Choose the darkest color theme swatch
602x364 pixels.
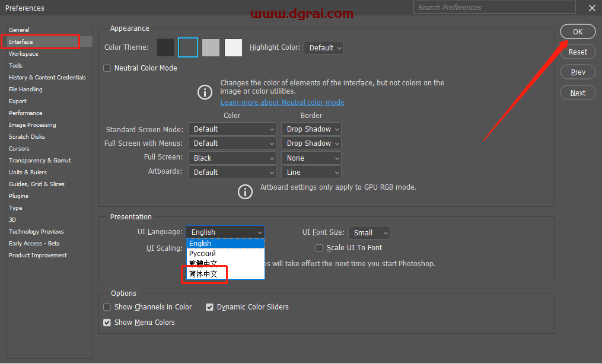coord(165,47)
